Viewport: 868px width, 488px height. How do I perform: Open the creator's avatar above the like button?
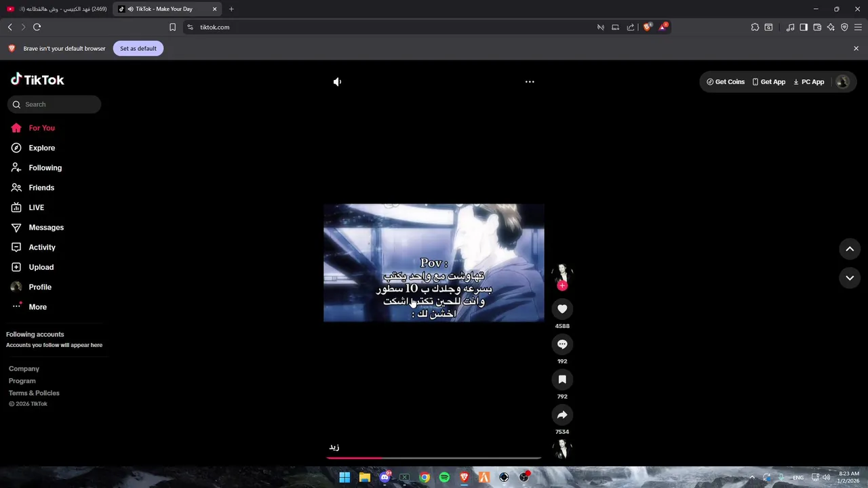click(562, 272)
